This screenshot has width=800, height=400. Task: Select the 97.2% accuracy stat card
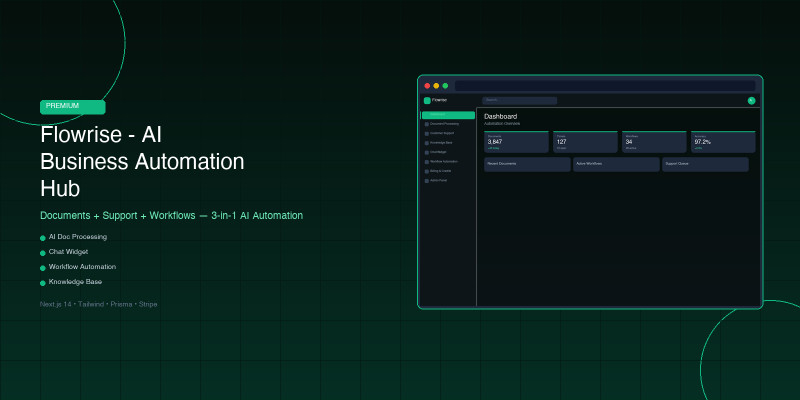click(723, 142)
